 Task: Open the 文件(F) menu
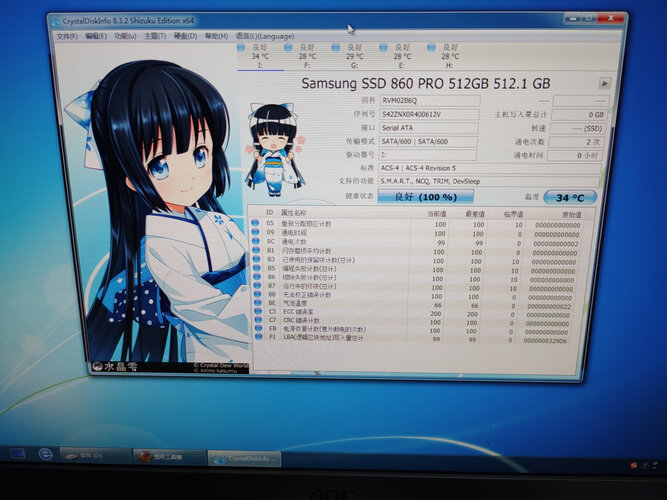[67, 36]
